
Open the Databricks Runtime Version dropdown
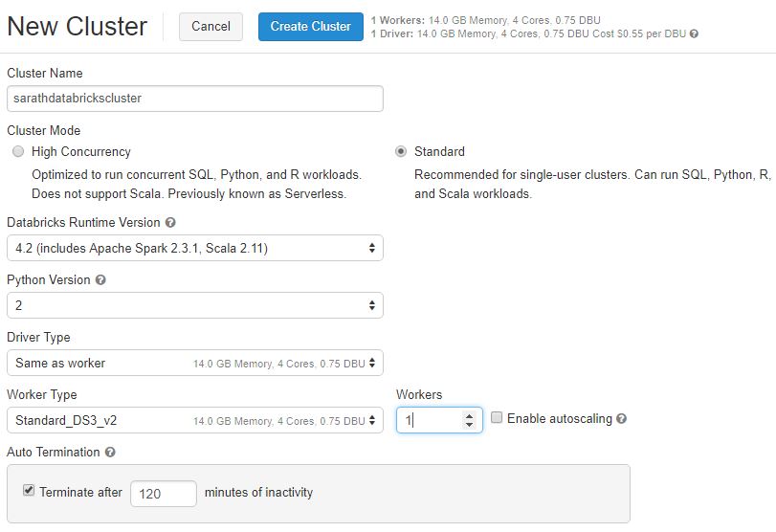point(195,249)
